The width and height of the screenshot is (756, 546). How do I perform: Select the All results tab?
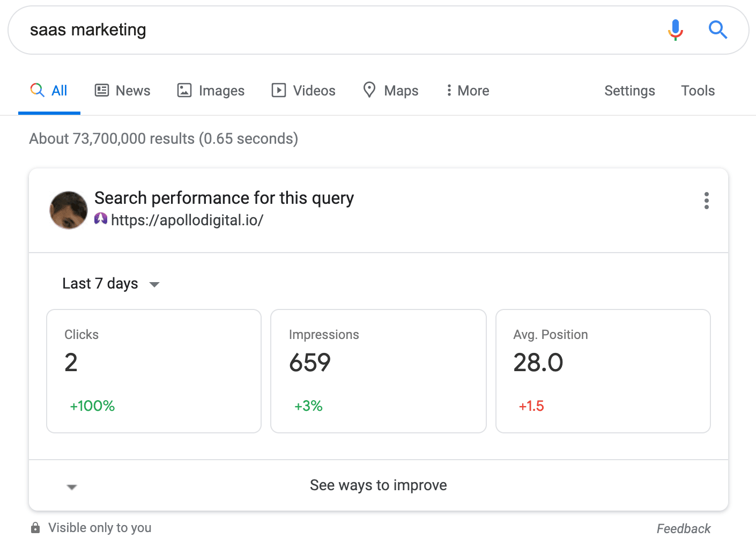49,91
